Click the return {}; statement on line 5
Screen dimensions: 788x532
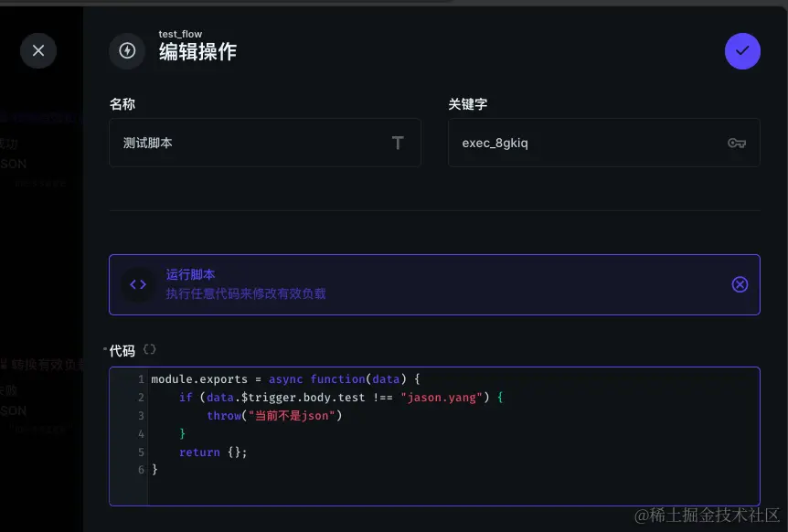(x=213, y=452)
